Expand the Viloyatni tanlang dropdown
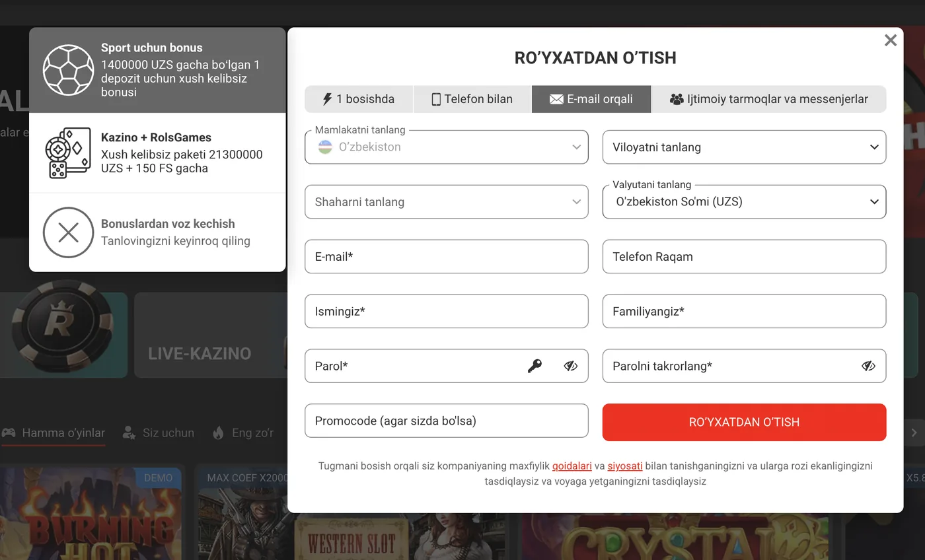 [x=744, y=147]
